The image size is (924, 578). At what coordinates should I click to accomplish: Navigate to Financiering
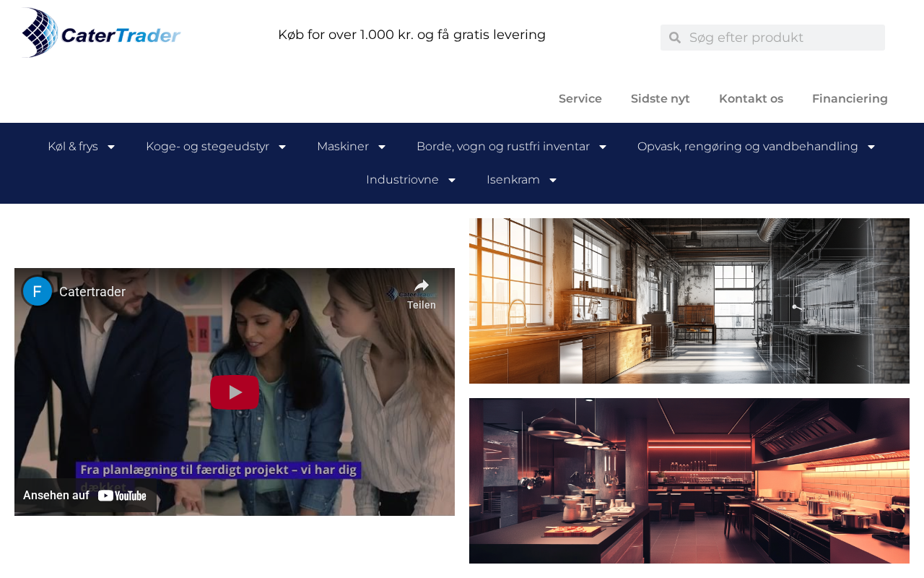pos(850,99)
